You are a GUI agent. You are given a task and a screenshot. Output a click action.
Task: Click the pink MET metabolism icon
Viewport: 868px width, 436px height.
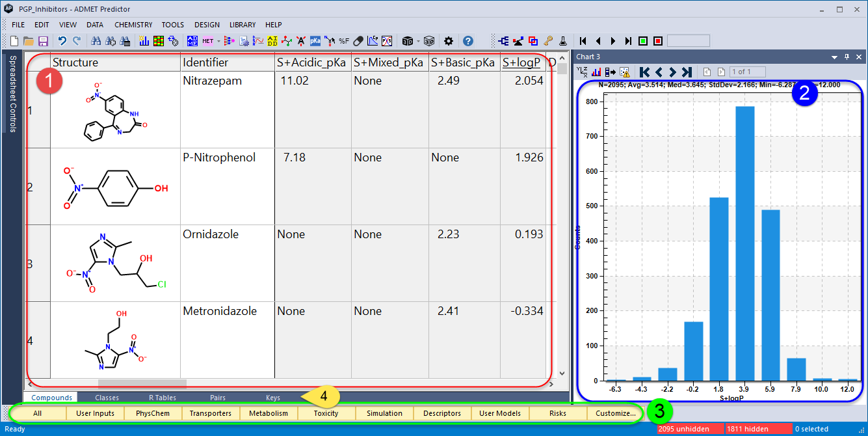click(208, 40)
